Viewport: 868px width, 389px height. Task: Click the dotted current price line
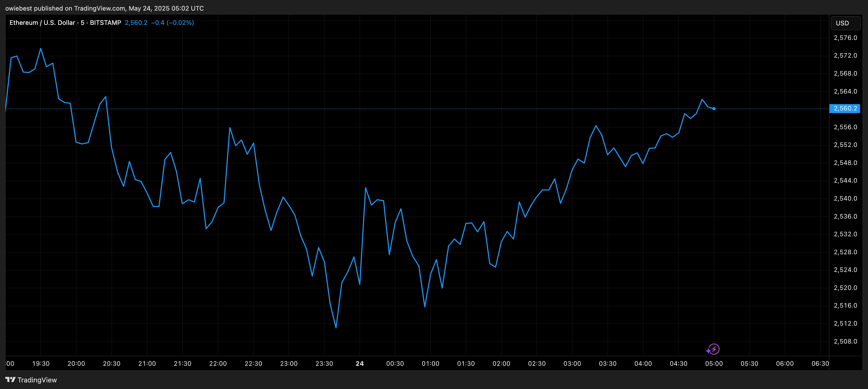point(505,109)
